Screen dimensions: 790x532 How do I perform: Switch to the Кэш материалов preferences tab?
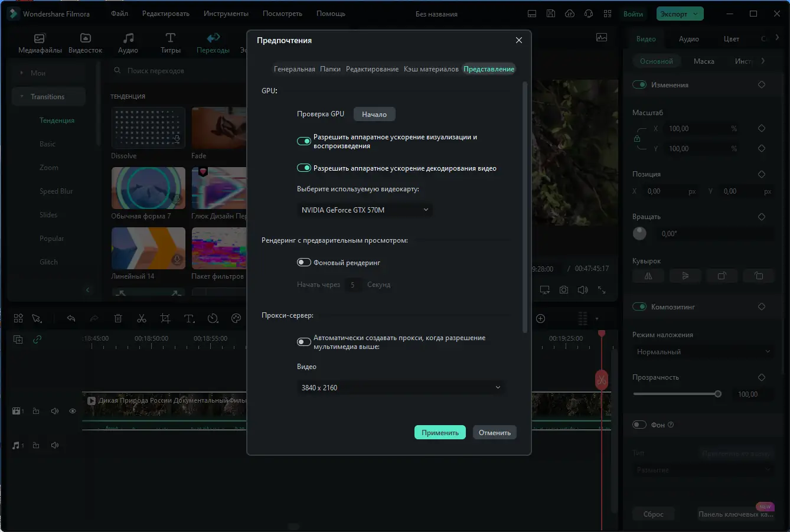point(431,69)
